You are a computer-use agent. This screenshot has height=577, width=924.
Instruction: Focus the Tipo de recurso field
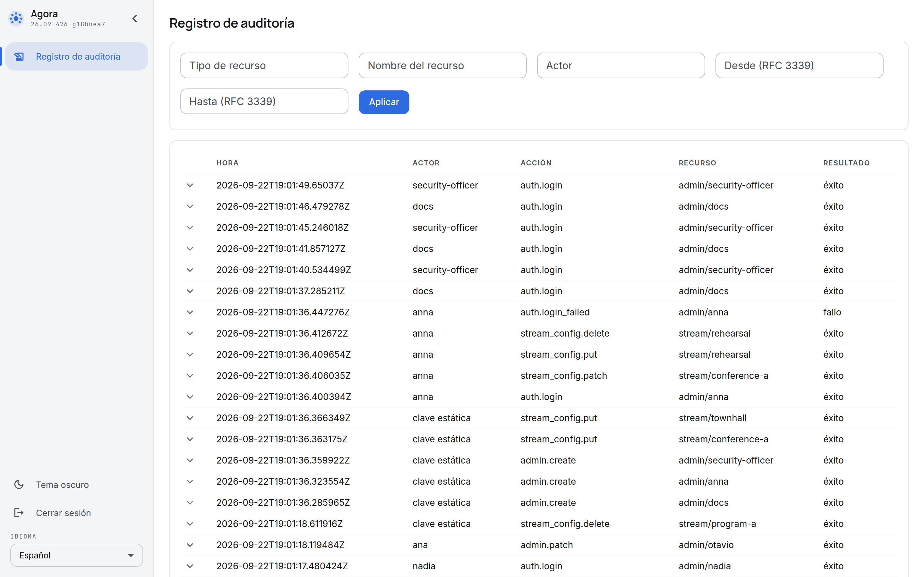click(264, 66)
